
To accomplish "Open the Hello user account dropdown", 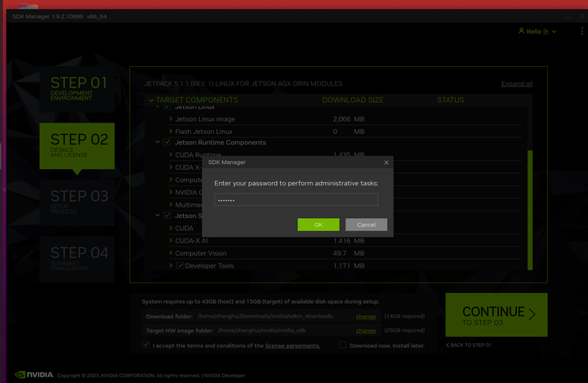I will pos(537,32).
